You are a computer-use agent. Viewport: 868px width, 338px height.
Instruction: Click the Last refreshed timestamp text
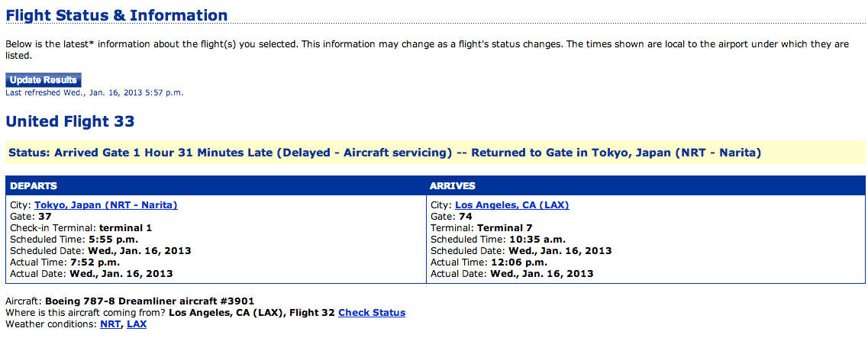tap(94, 93)
